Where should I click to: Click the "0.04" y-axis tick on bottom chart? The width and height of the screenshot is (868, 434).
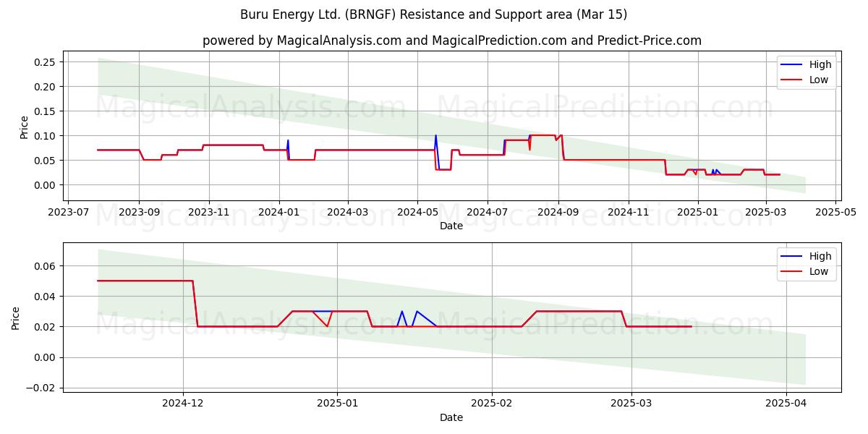[46, 297]
